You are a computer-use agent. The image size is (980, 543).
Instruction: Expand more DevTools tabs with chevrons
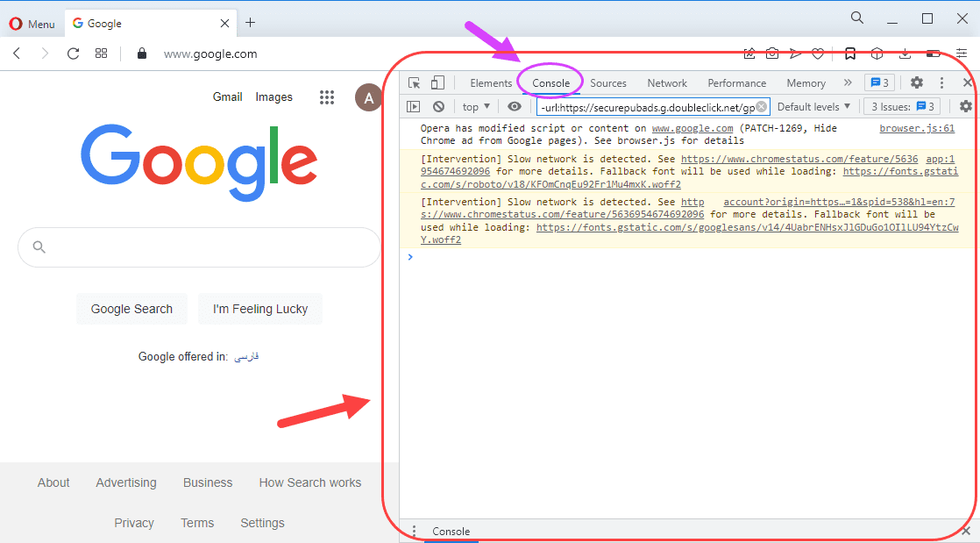(848, 82)
